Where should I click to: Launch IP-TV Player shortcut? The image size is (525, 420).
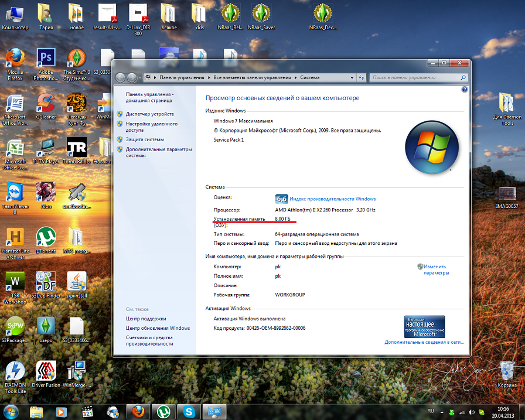click(46, 151)
